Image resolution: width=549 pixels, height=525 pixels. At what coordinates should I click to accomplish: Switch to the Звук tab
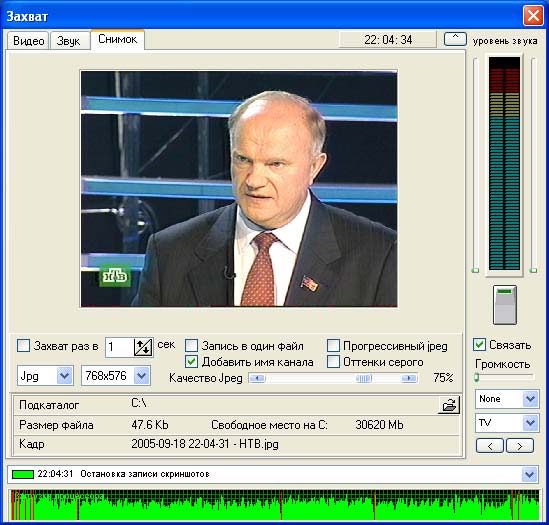pos(69,41)
